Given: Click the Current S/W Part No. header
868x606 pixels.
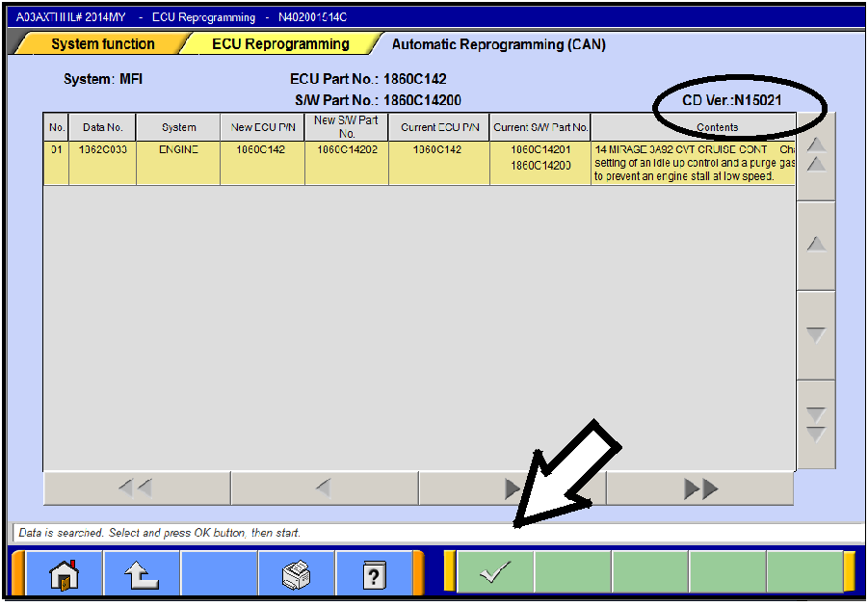Looking at the screenshot, I should click(x=539, y=126).
